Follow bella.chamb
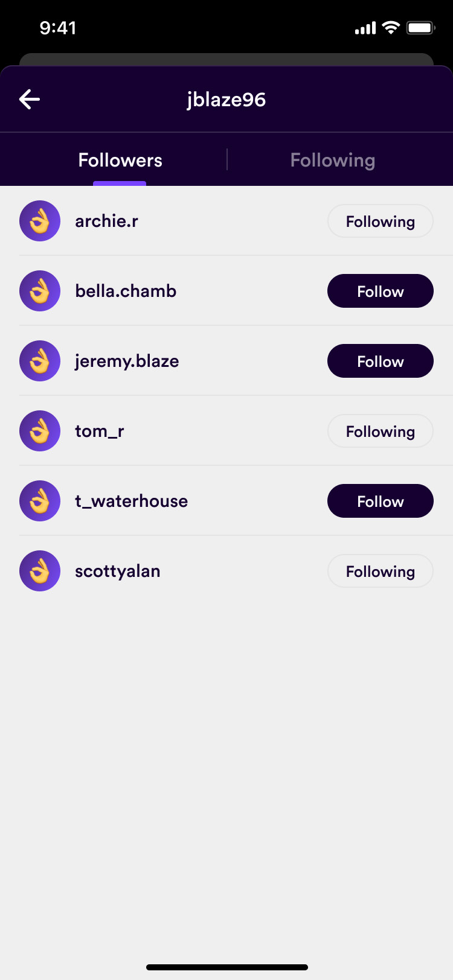The image size is (453, 980). (380, 291)
